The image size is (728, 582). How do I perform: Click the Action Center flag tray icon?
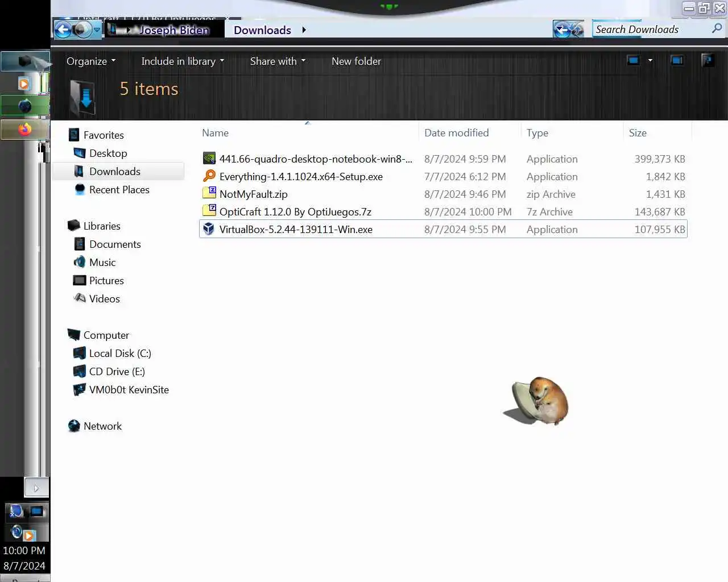(x=16, y=512)
